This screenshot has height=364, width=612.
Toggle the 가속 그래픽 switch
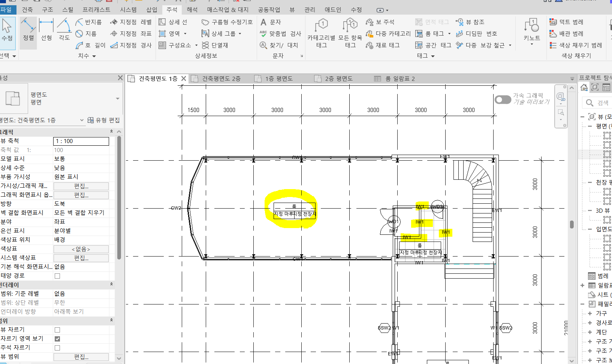pos(503,99)
